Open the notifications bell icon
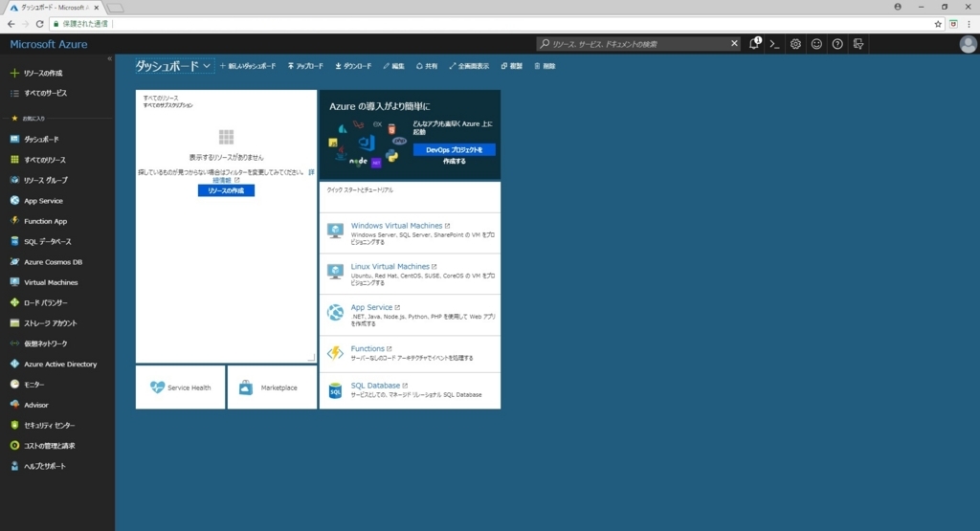980x531 pixels. (754, 44)
